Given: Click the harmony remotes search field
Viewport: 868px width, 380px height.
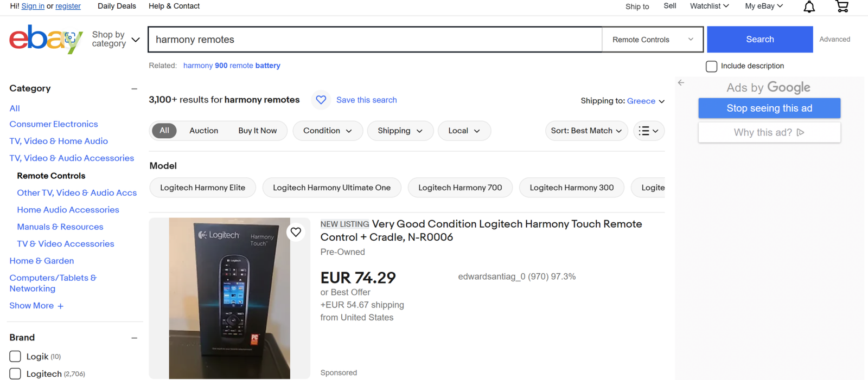Looking at the screenshot, I should [374, 40].
